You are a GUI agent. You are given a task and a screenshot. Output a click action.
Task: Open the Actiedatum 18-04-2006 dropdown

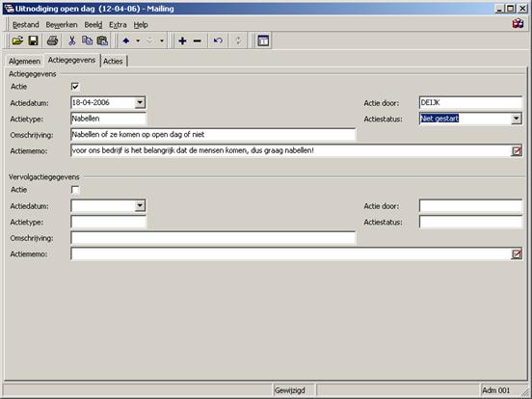click(140, 102)
